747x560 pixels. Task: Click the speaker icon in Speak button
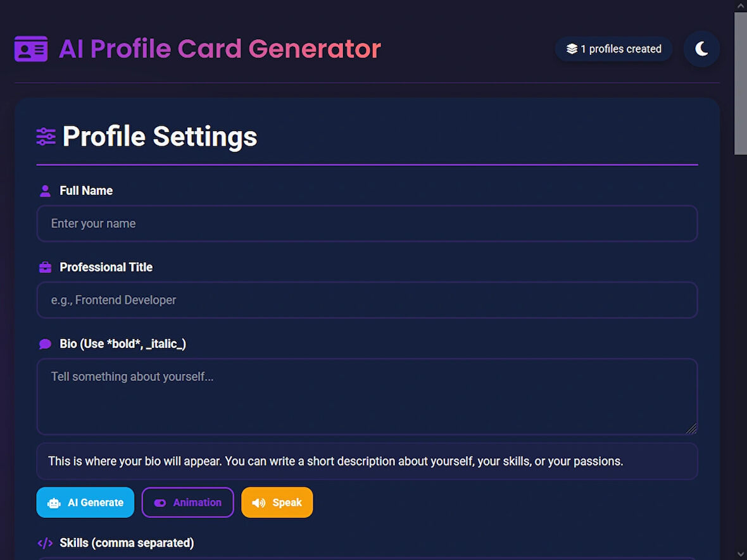[x=259, y=503]
